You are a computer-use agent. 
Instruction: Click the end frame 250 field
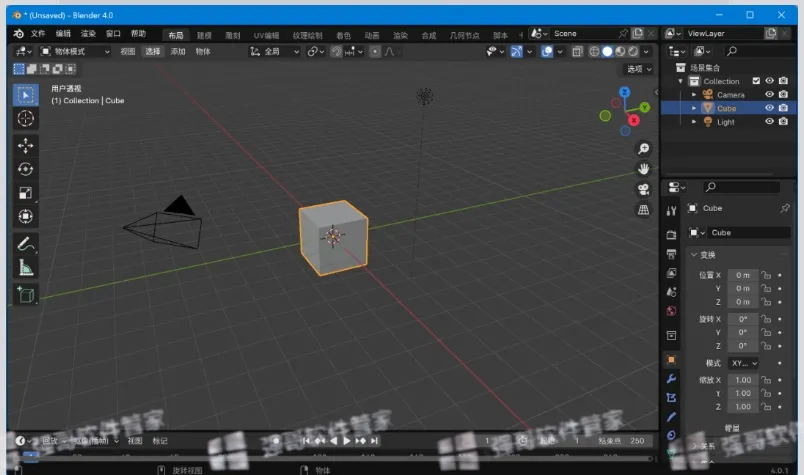[x=621, y=441]
